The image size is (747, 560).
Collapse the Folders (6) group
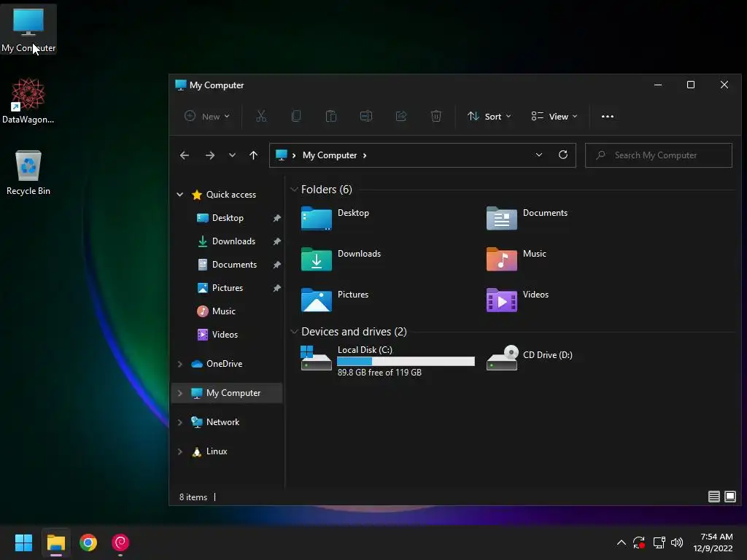click(294, 190)
